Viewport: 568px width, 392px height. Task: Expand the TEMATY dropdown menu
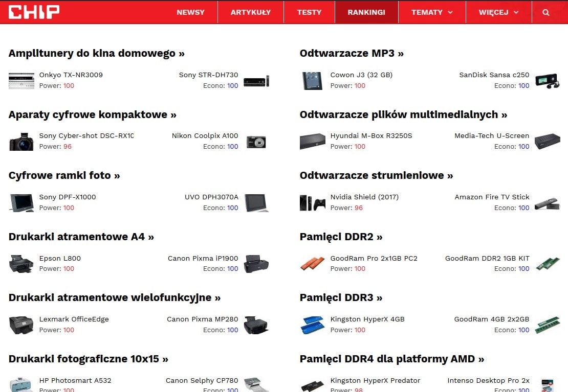(x=432, y=12)
